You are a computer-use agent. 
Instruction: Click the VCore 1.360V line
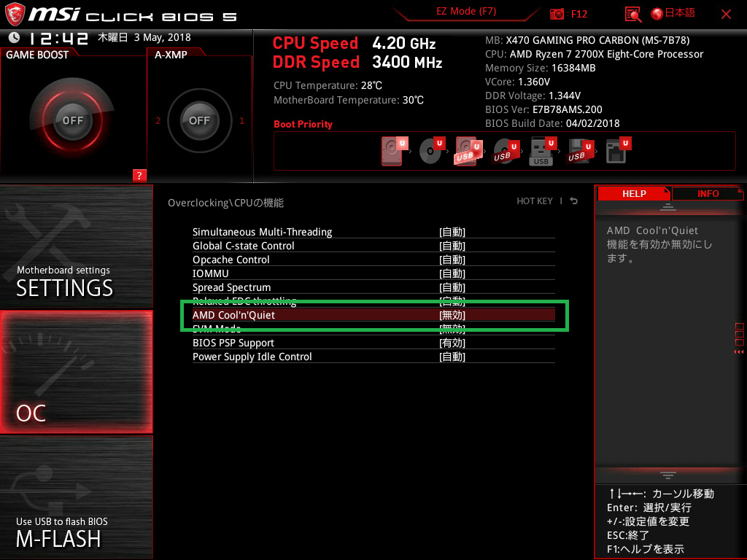pos(517,82)
